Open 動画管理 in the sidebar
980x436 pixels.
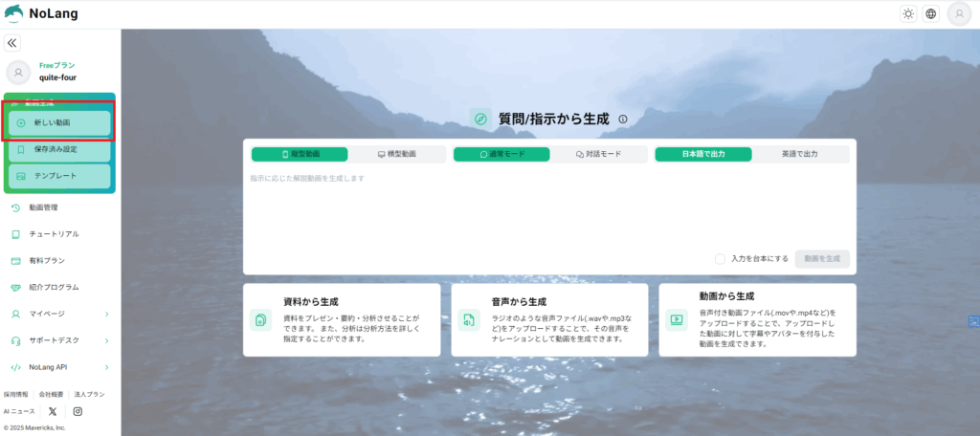(43, 207)
